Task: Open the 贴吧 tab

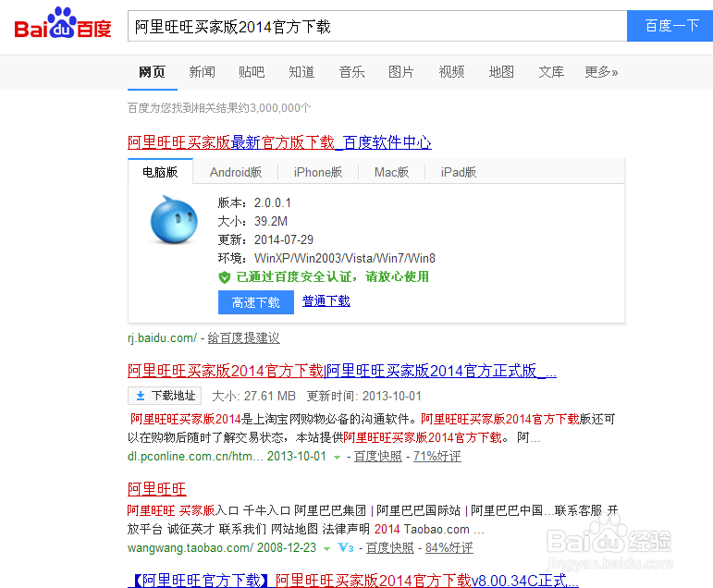Action: click(252, 72)
